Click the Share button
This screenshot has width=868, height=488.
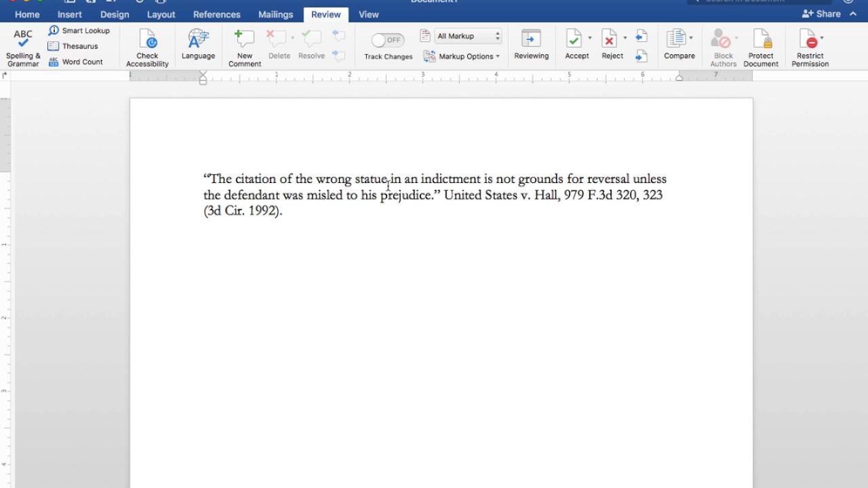821,14
